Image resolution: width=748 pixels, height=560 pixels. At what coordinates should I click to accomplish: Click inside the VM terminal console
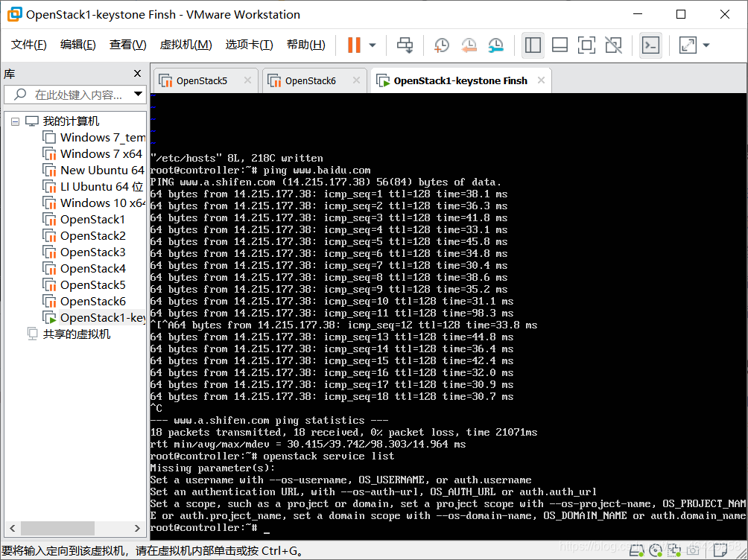click(449, 316)
